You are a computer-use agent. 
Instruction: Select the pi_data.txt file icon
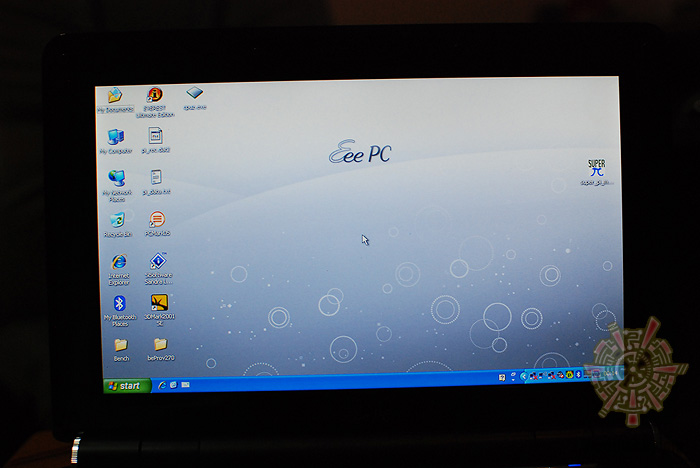click(x=156, y=182)
